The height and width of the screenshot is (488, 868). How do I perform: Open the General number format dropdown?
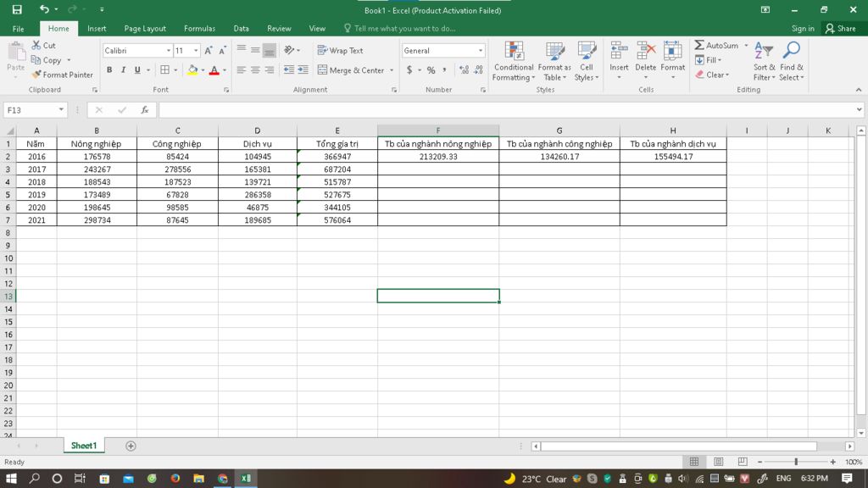[x=480, y=50]
